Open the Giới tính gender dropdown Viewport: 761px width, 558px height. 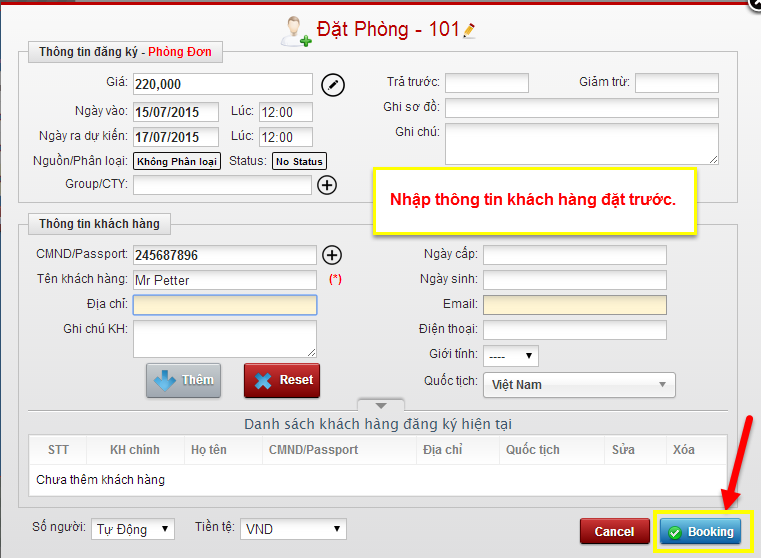coord(510,356)
